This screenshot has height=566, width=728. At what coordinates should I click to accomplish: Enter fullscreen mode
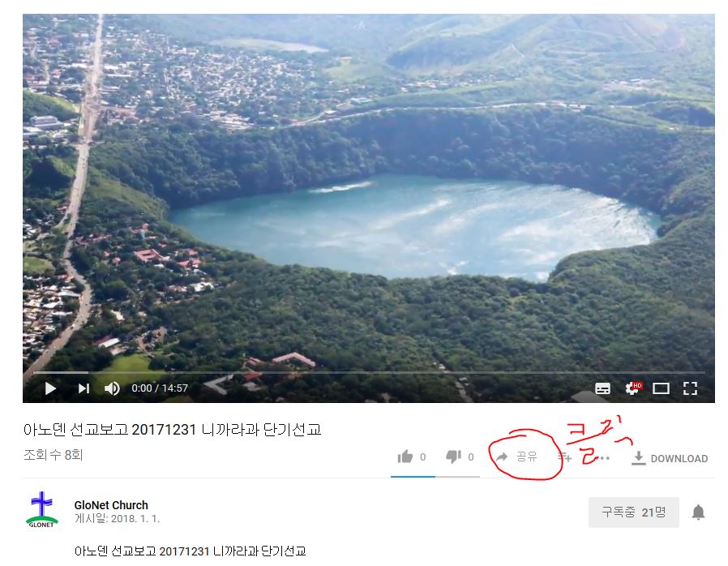[x=691, y=388]
